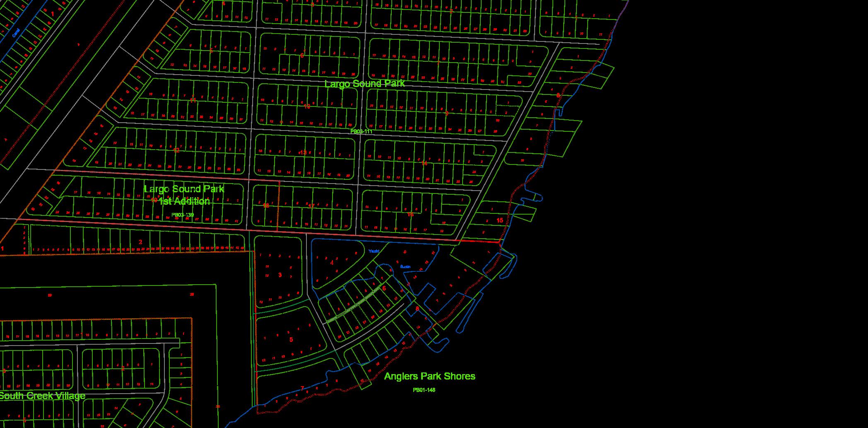Select the blue 'Yacht' basin label
Image resolution: width=868 pixels, height=428 pixels.
click(x=374, y=251)
